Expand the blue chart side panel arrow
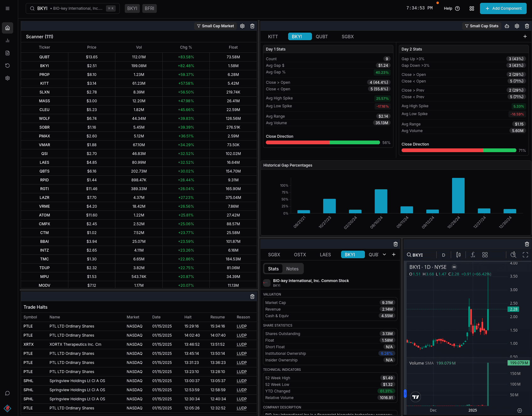 pyautogui.click(x=405, y=393)
